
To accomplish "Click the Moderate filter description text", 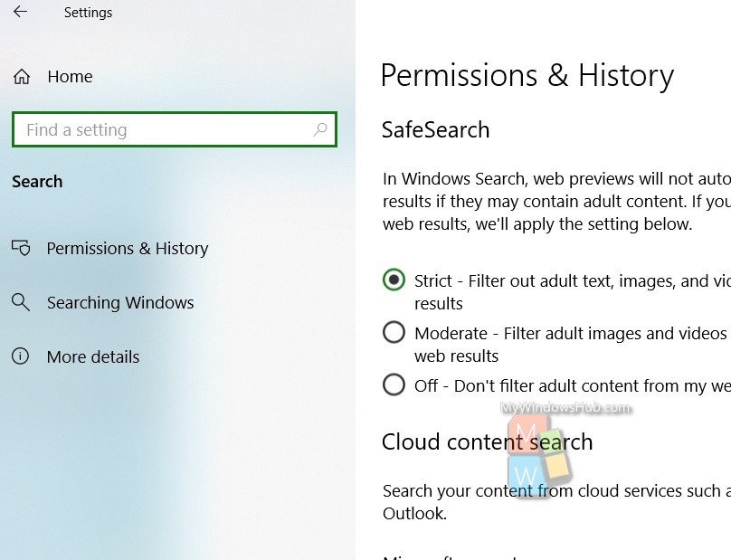I will [573, 345].
